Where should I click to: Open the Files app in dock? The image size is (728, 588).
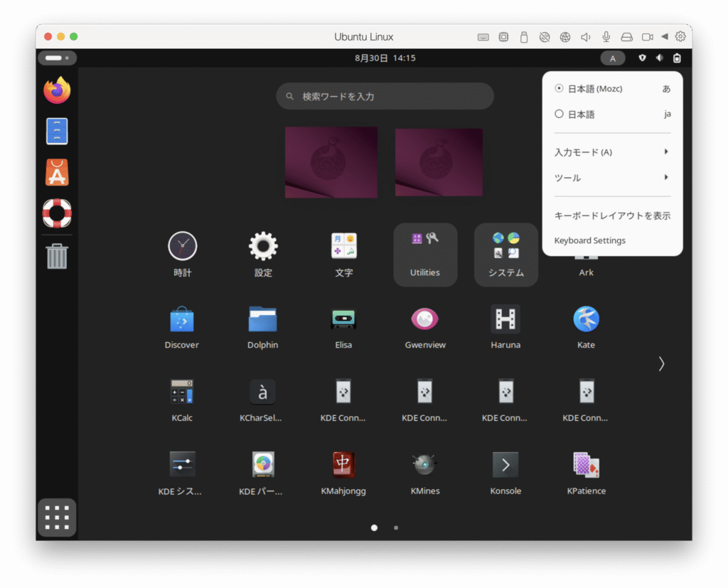(x=57, y=131)
